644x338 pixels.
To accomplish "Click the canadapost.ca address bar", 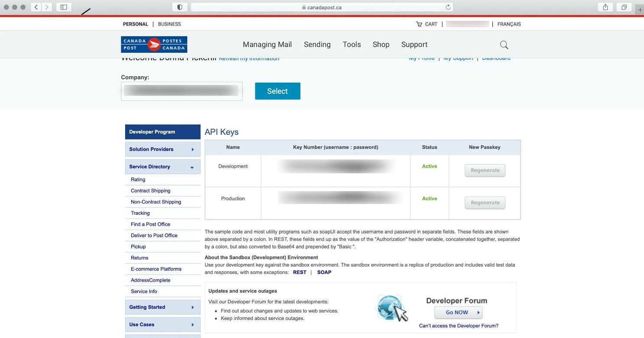I will pos(322,7).
